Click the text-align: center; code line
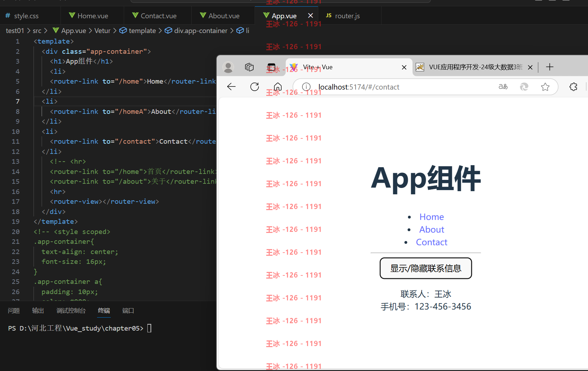This screenshot has height=371, width=588. (x=80, y=252)
